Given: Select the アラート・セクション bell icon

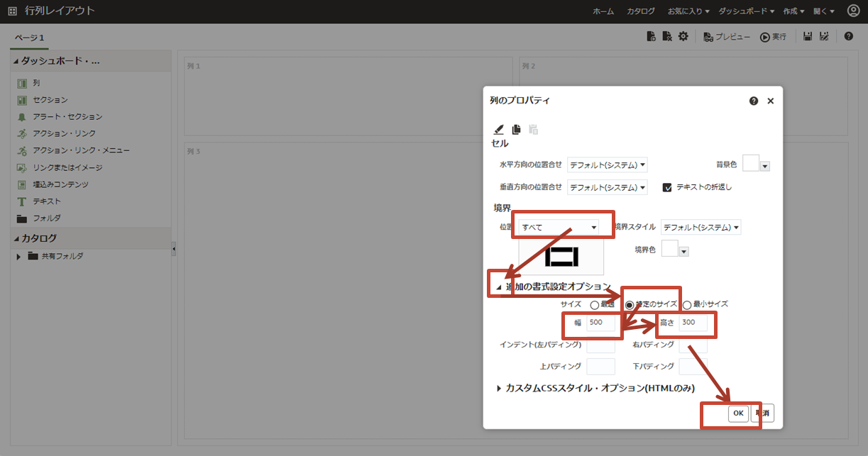Looking at the screenshot, I should pos(22,117).
